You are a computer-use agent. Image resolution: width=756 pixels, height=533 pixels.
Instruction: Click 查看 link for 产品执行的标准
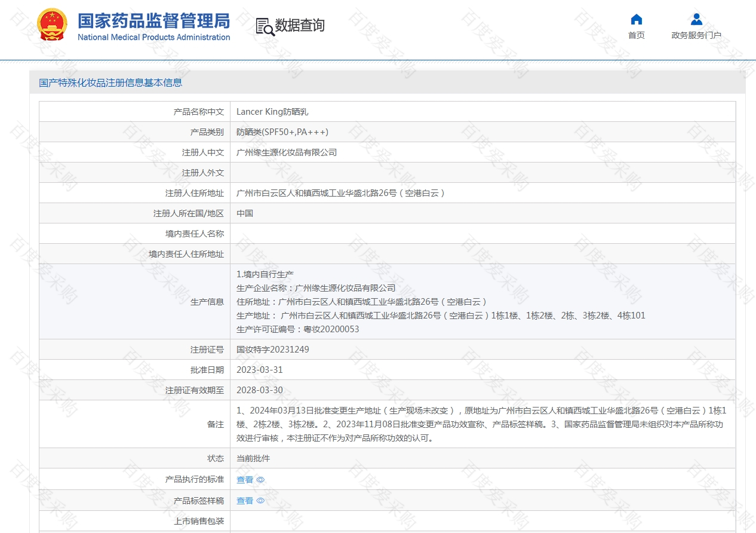click(245, 480)
